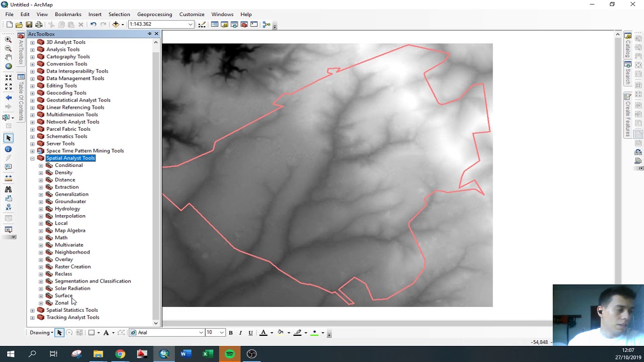
Task: Open the Measure ruler tool
Action: (8, 177)
